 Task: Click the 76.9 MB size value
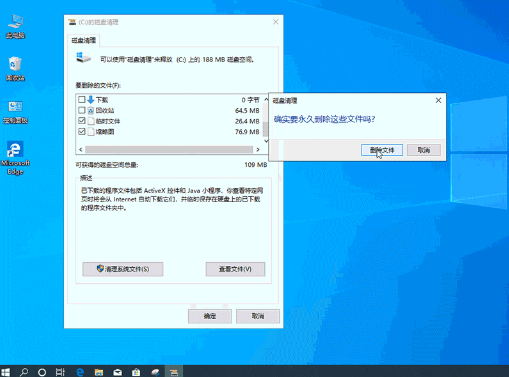pos(247,132)
